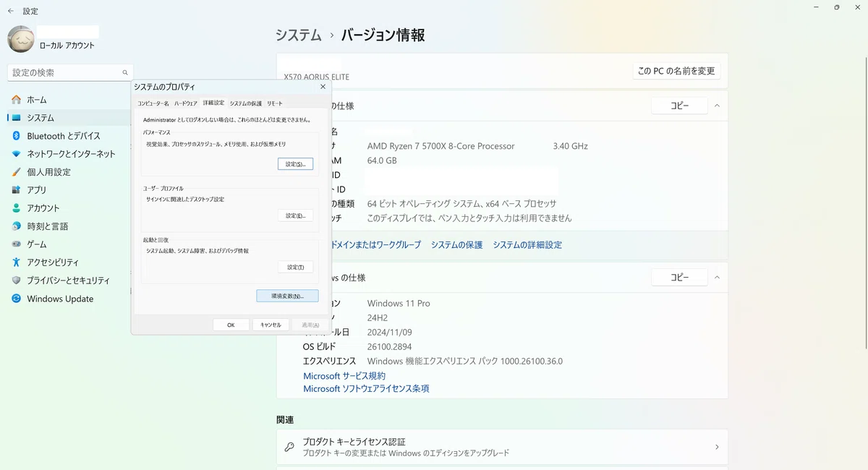Open システムの保護 link on About page
Image resolution: width=868 pixels, height=470 pixels.
(x=456, y=245)
